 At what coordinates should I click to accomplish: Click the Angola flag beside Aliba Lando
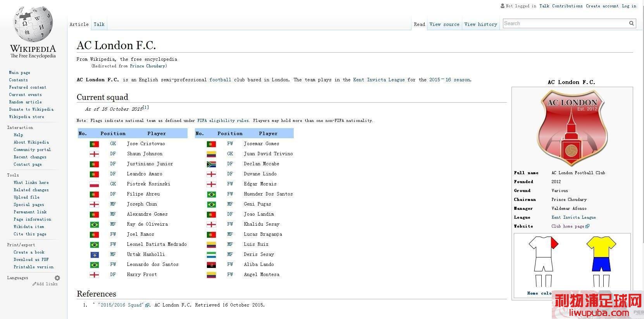point(211,265)
